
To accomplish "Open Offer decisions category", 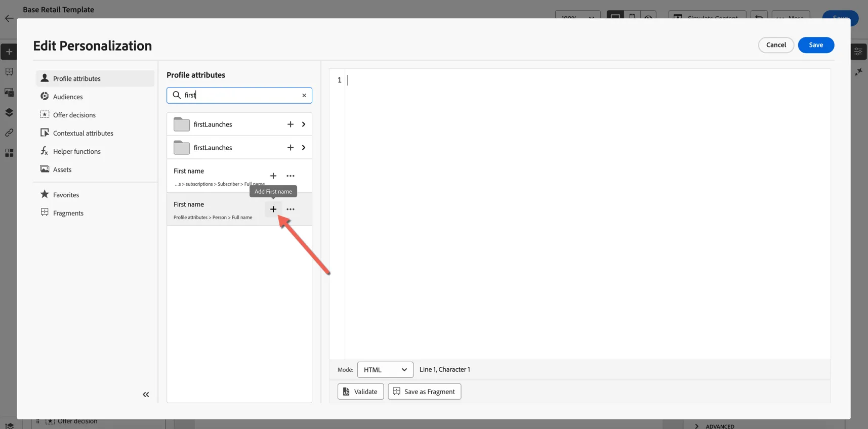I will (95, 115).
